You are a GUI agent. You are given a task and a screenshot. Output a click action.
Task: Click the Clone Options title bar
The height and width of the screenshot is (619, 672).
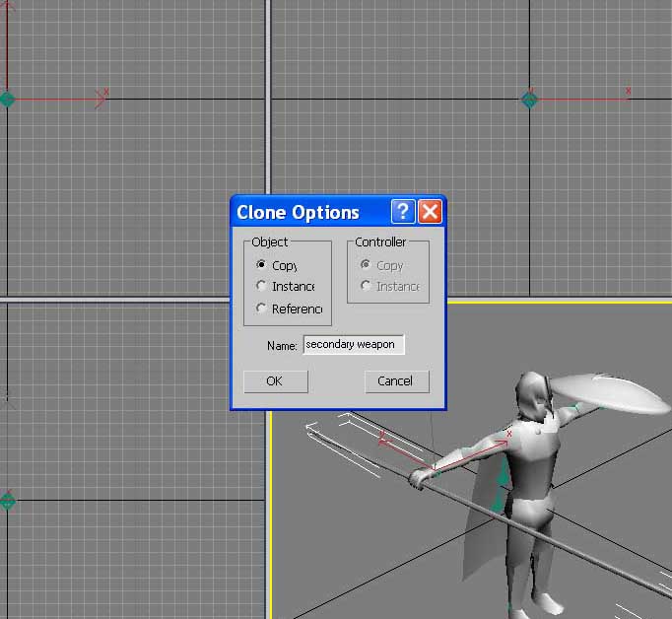pyautogui.click(x=310, y=212)
